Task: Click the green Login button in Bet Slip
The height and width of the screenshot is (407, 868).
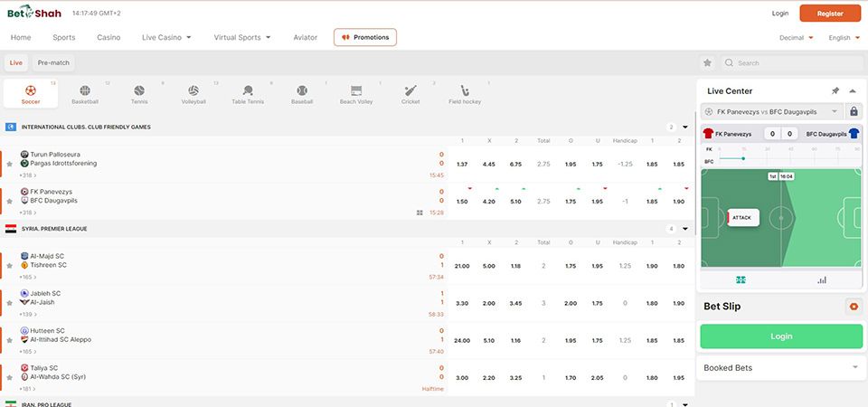Action: point(781,336)
